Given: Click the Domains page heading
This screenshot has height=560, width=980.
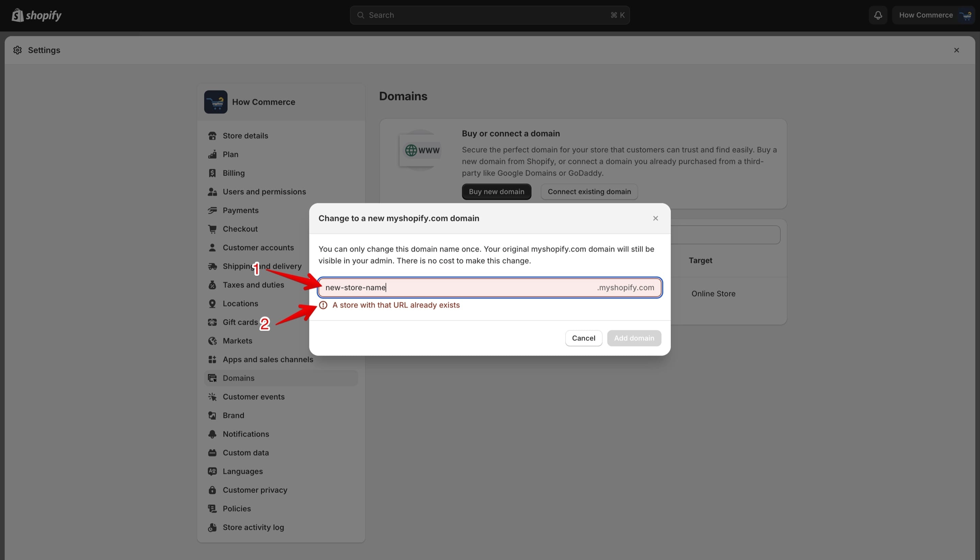Looking at the screenshot, I should point(403,96).
